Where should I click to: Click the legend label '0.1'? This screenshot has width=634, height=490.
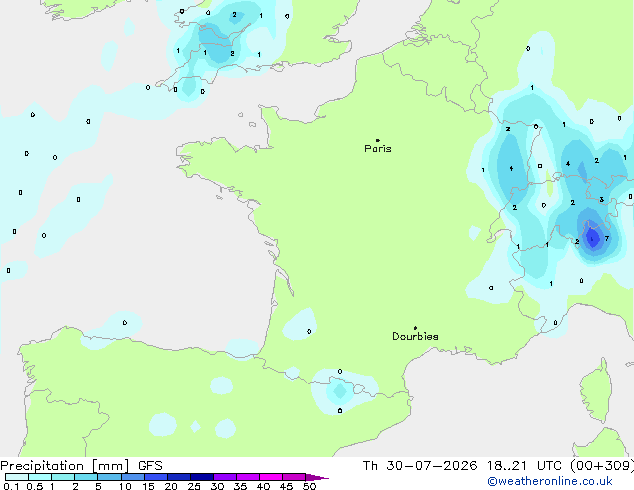pos(11,486)
